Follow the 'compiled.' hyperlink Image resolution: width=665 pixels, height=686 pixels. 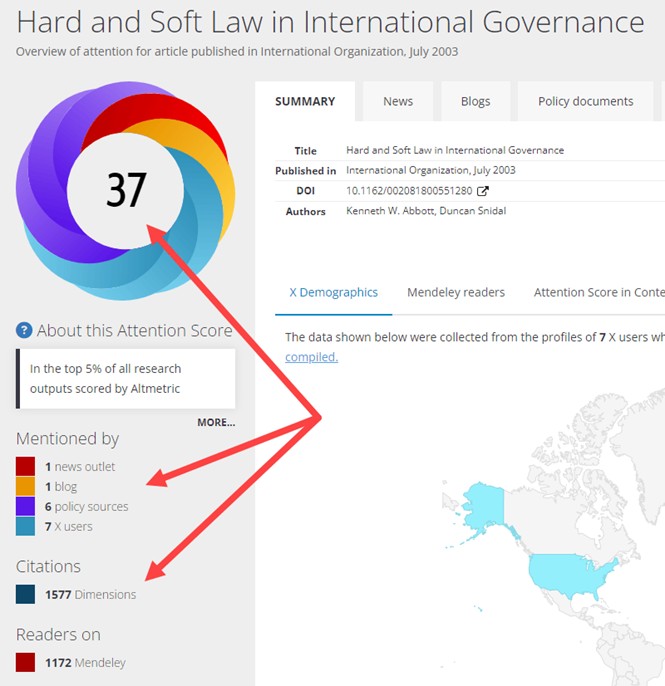pos(311,357)
